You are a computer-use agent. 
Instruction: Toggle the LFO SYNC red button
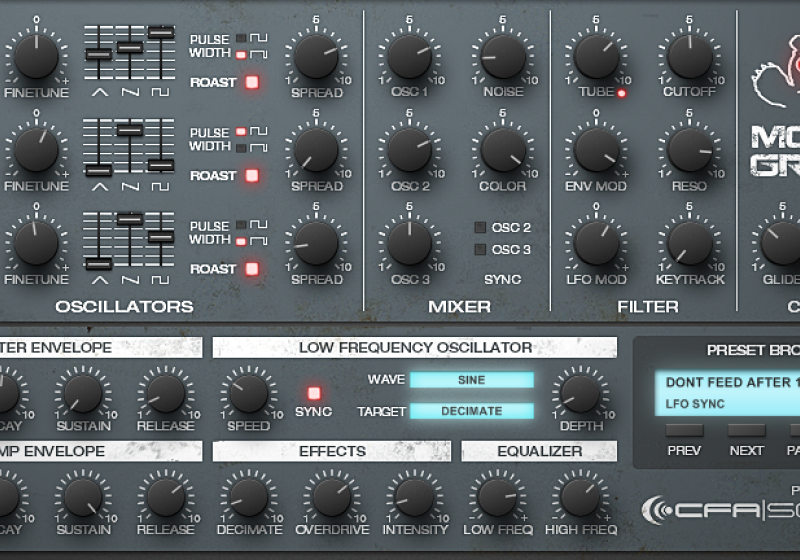(314, 393)
